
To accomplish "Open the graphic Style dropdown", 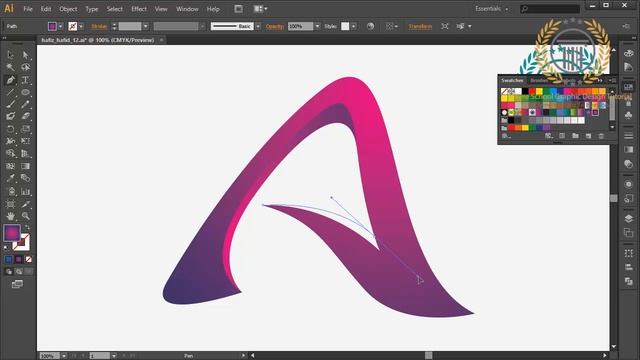I will coord(353,26).
